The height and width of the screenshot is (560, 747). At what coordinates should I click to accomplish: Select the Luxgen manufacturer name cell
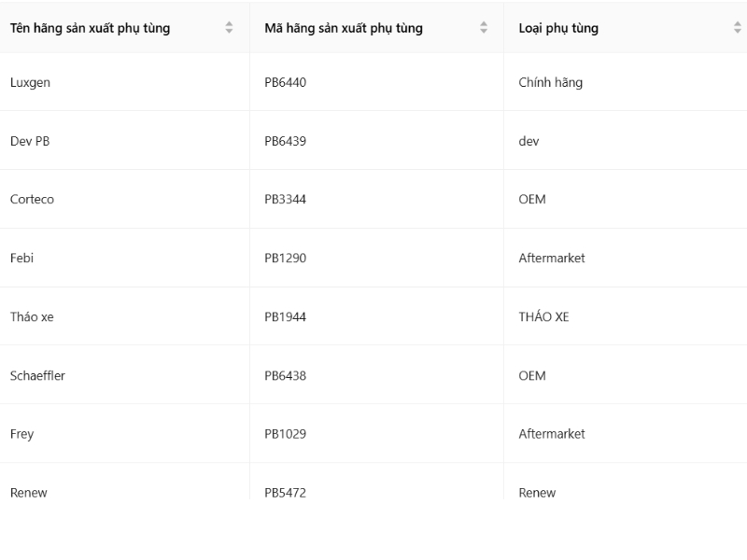(x=30, y=82)
